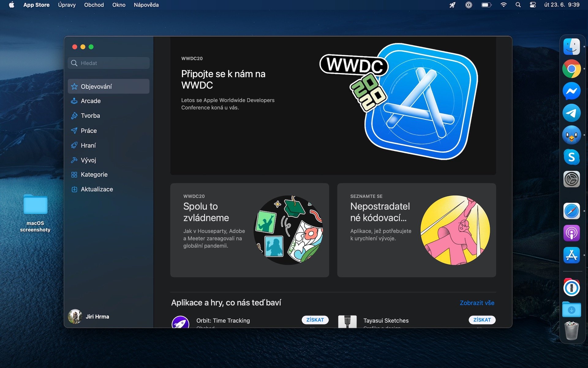The width and height of the screenshot is (588, 368).
Task: Launch Safari from the Dock
Action: point(571,211)
